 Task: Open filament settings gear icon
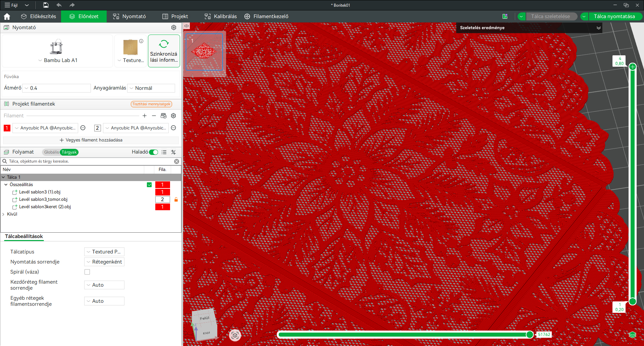[x=173, y=116]
